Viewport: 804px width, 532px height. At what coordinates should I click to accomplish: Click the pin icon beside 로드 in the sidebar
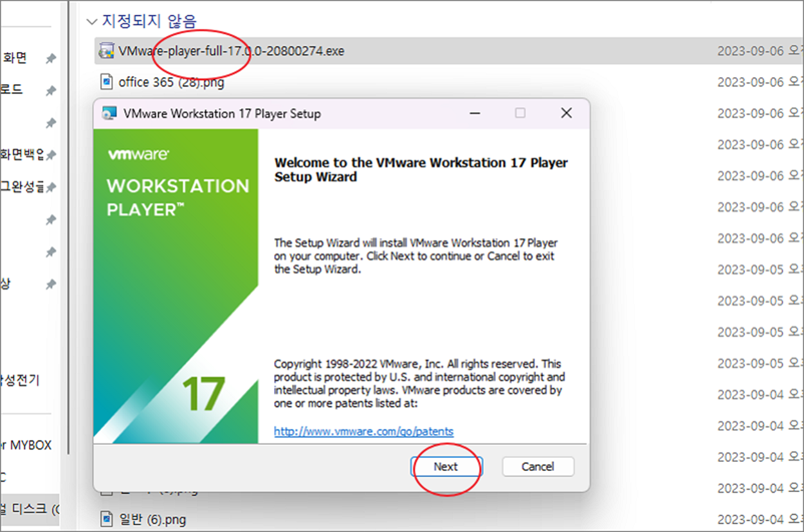pyautogui.click(x=50, y=91)
